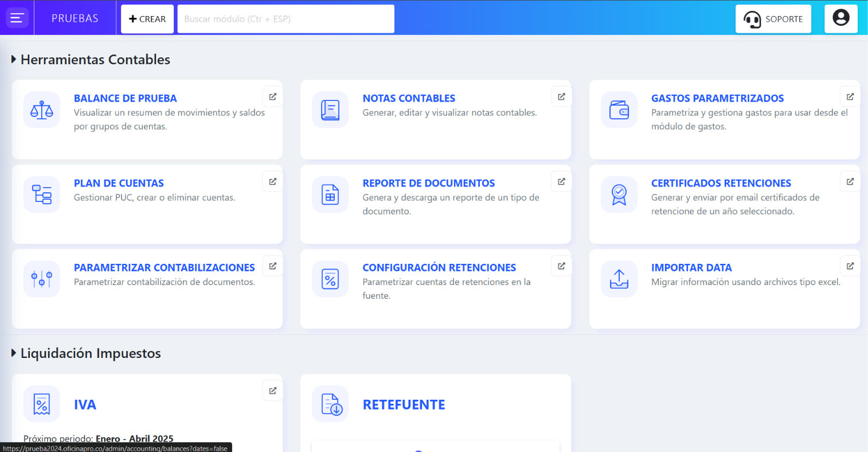Open Plan de Cuentas in new tab icon

(x=273, y=181)
